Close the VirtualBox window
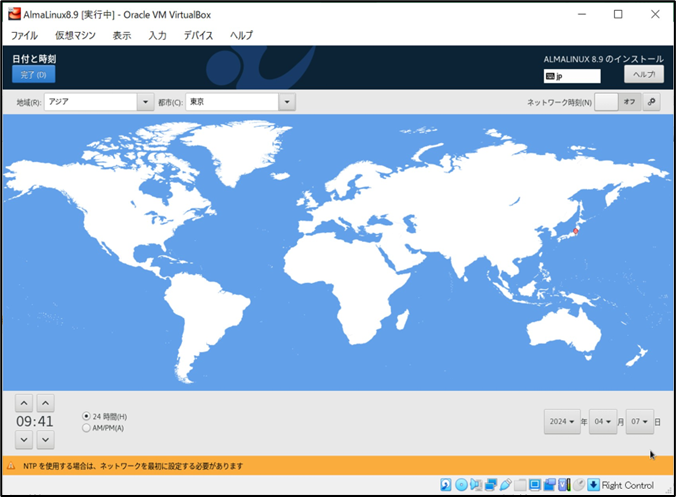This screenshot has height=497, width=676. pyautogui.click(x=655, y=14)
